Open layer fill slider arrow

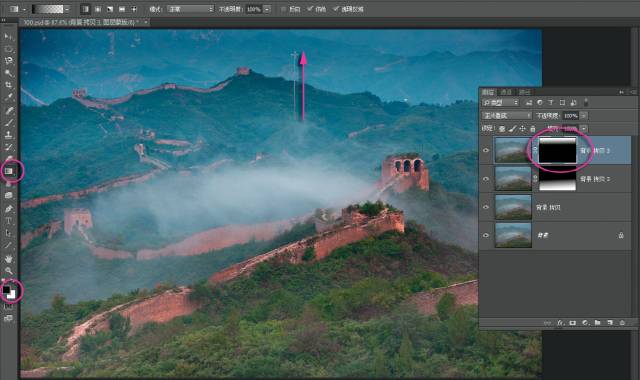point(584,129)
